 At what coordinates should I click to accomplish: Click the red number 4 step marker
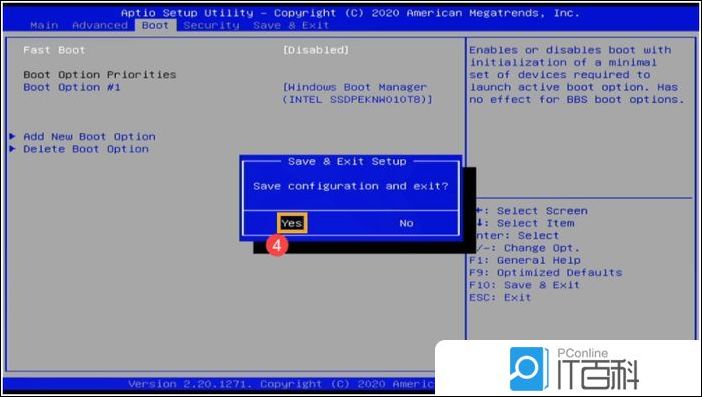point(277,245)
